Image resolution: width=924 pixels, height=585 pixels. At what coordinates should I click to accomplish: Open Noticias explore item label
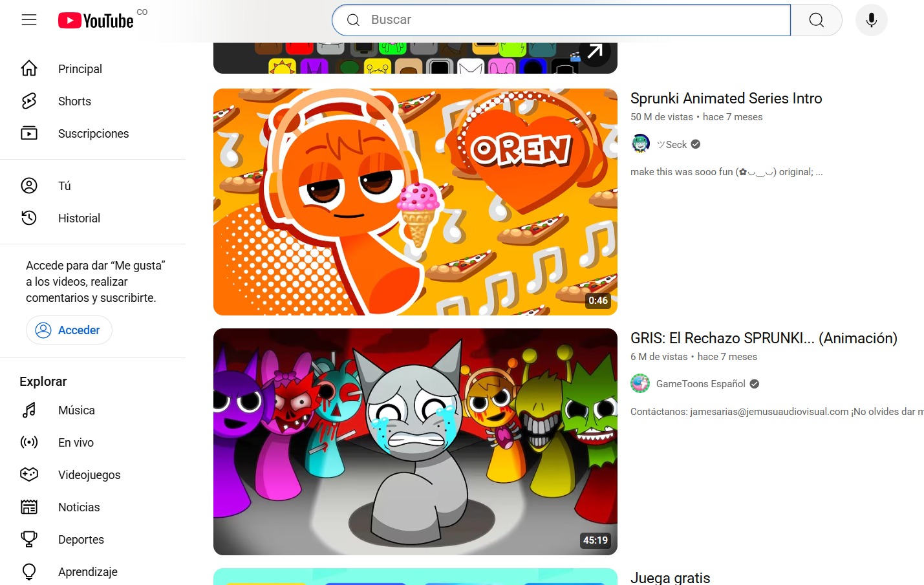coord(79,507)
